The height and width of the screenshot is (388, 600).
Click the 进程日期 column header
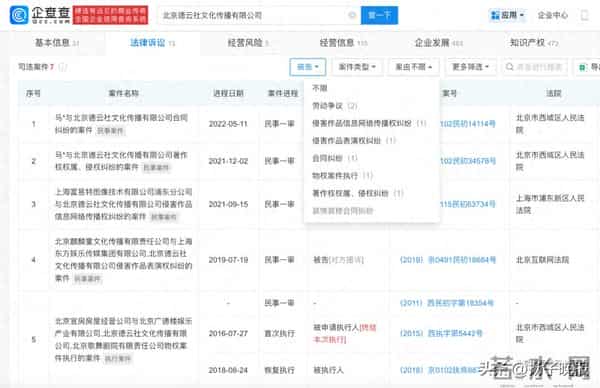tap(228, 93)
